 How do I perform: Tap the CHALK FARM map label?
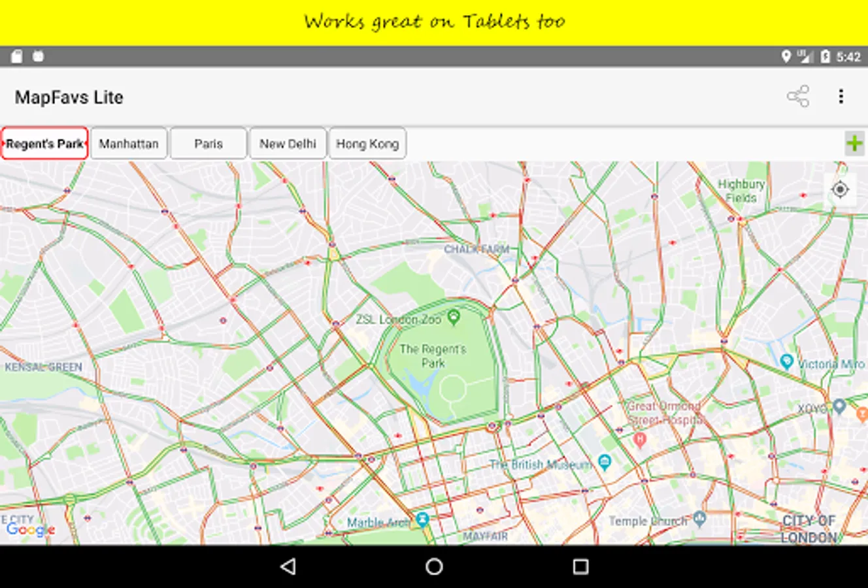pyautogui.click(x=476, y=249)
